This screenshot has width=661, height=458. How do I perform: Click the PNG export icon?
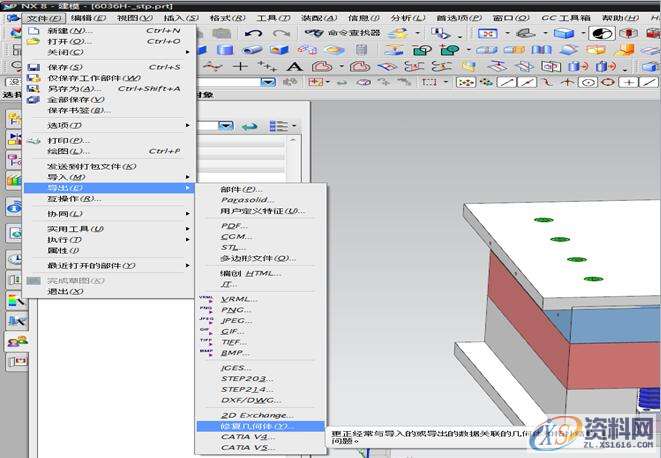click(206, 310)
